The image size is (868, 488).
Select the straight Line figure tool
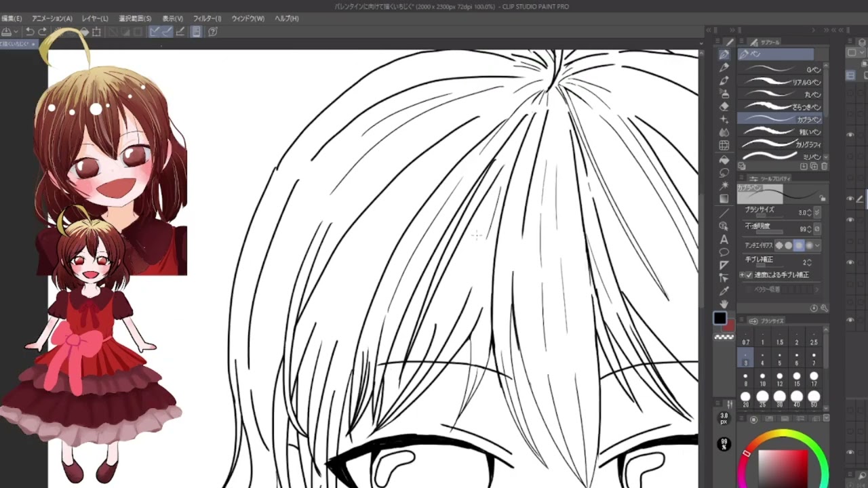(724, 212)
